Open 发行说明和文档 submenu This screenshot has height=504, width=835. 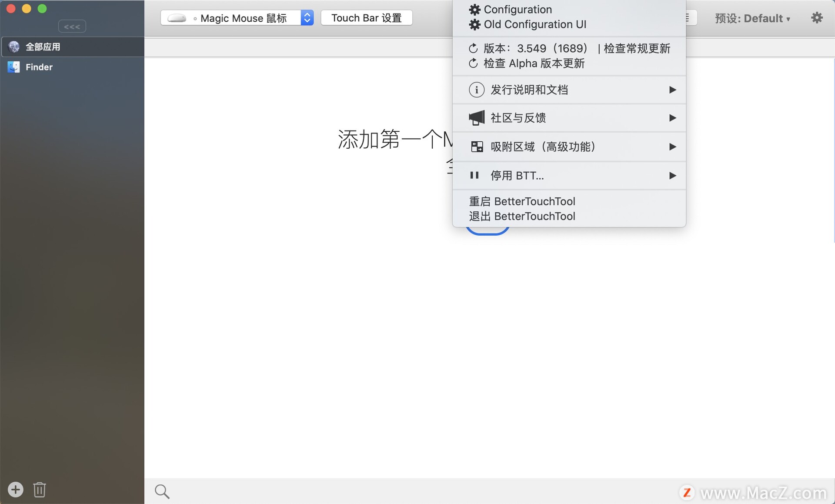click(569, 90)
